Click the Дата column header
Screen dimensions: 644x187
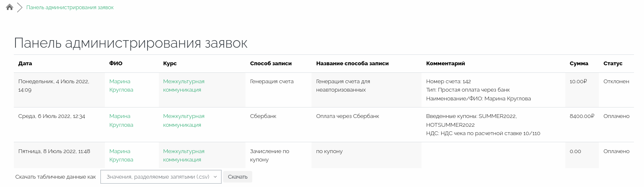(25, 64)
